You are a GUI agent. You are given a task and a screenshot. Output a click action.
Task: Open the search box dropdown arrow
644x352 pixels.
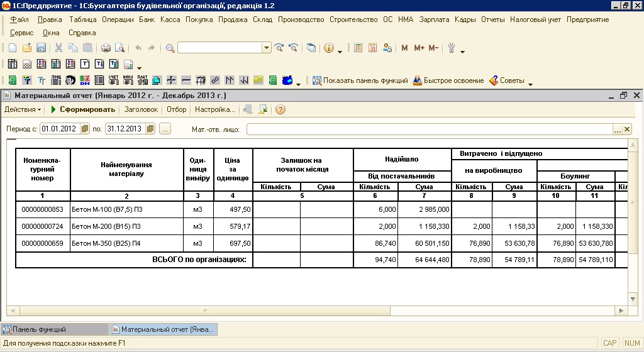[x=267, y=48]
